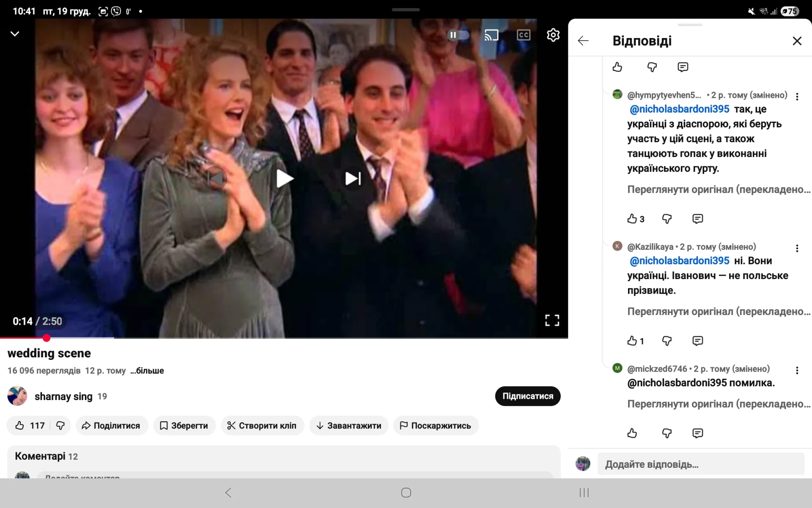Enter fullscreen mode
The image size is (812, 508).
552,320
